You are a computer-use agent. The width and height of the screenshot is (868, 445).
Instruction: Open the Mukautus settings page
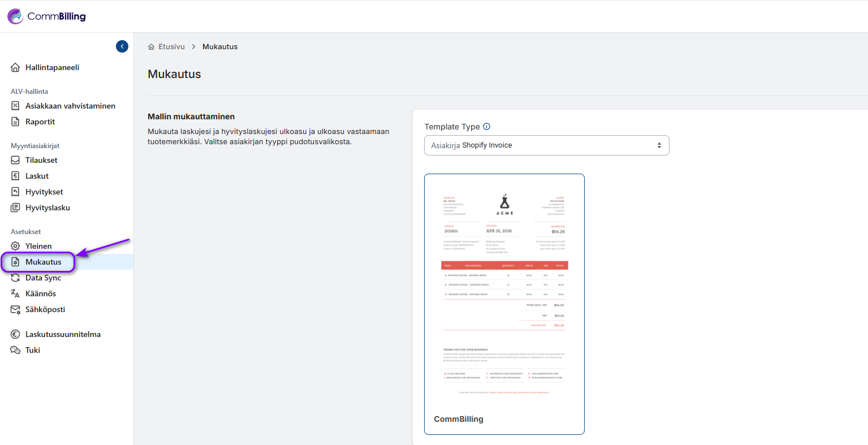click(x=43, y=262)
